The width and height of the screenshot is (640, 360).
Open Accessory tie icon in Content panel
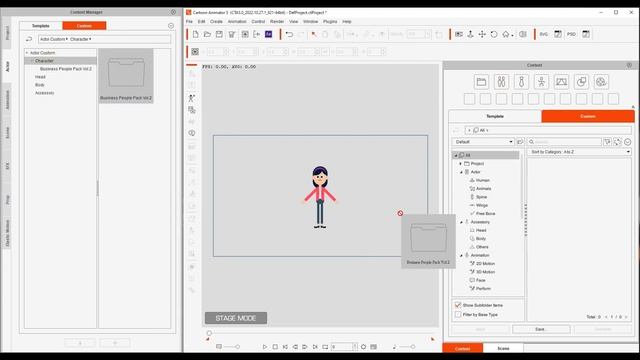click(521, 82)
